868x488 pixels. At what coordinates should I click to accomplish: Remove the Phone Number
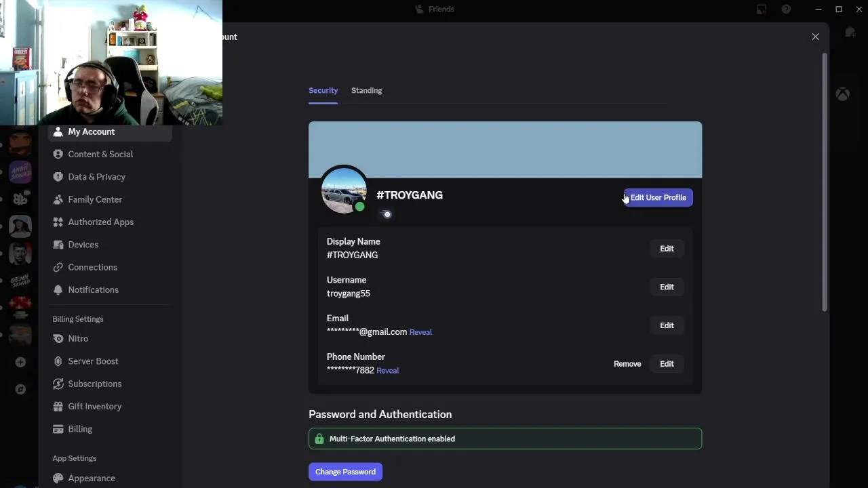(627, 364)
